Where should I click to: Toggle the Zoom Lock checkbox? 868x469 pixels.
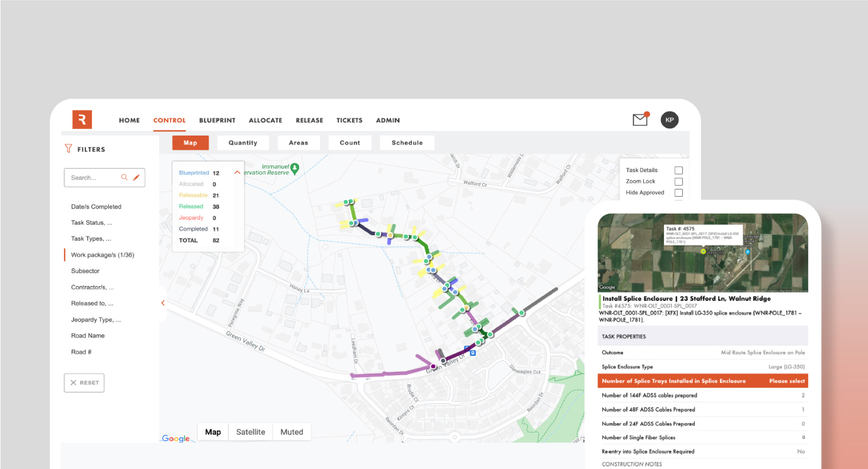[x=678, y=181]
